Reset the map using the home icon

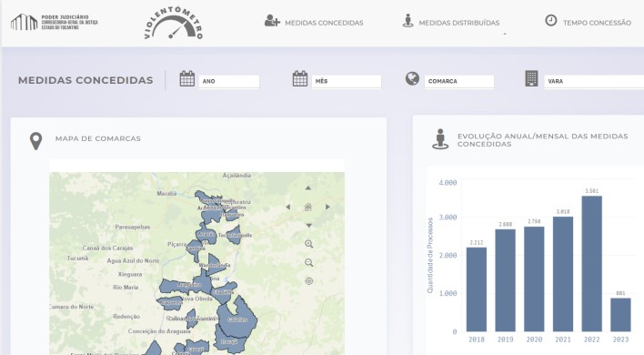pyautogui.click(x=308, y=207)
